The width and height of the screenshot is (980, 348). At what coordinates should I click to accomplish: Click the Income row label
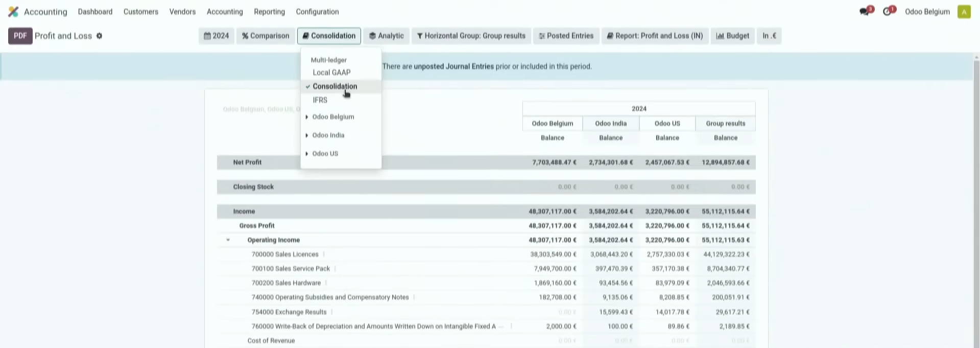tap(244, 212)
